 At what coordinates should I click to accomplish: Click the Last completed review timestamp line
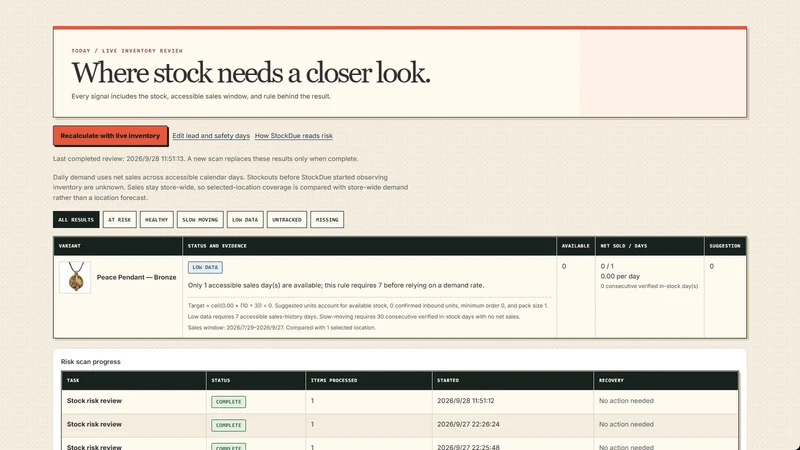pyautogui.click(x=206, y=159)
